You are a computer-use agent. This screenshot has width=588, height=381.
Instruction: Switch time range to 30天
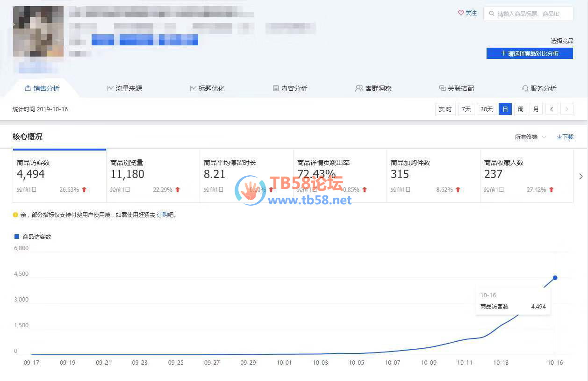(487, 109)
